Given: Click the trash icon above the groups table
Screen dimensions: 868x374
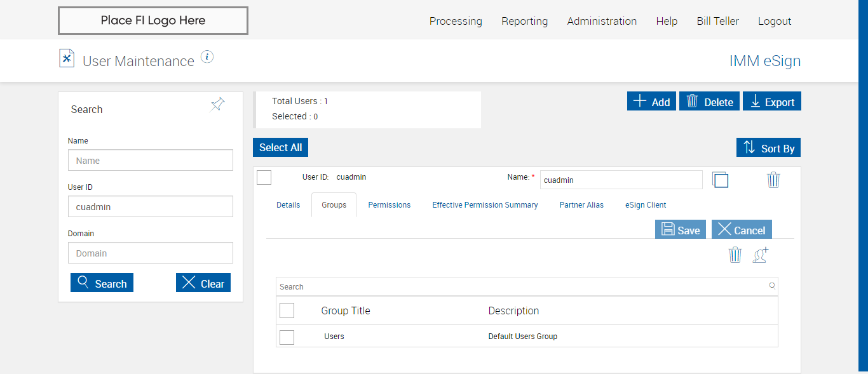Looking at the screenshot, I should (x=735, y=255).
